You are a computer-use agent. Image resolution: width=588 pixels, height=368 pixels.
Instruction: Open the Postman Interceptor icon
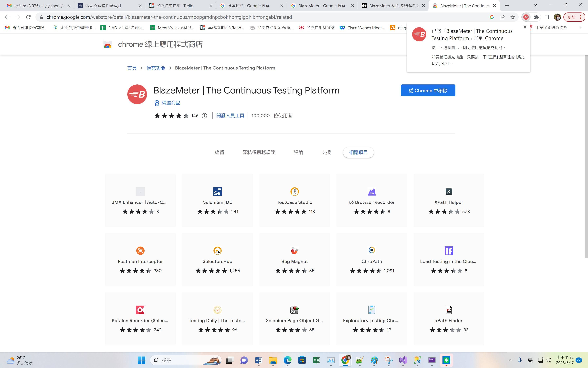[x=140, y=251]
